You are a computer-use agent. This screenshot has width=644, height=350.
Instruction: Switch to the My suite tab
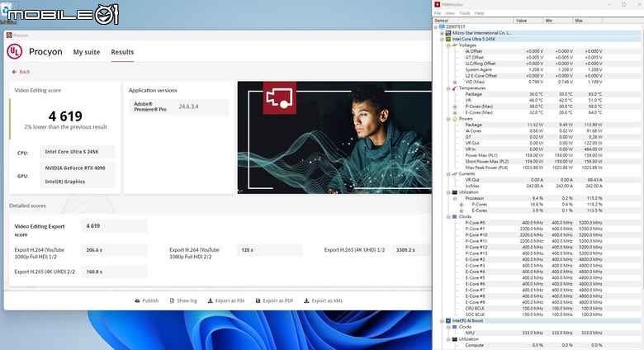click(x=87, y=52)
